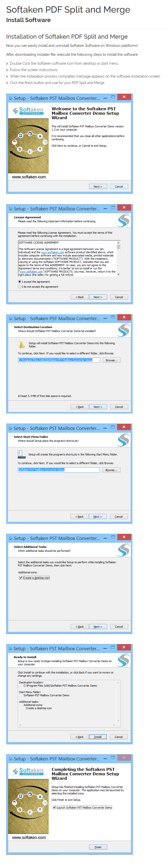Maximize the License Agreement setup window
168x868 pixels.
pos(113,208)
